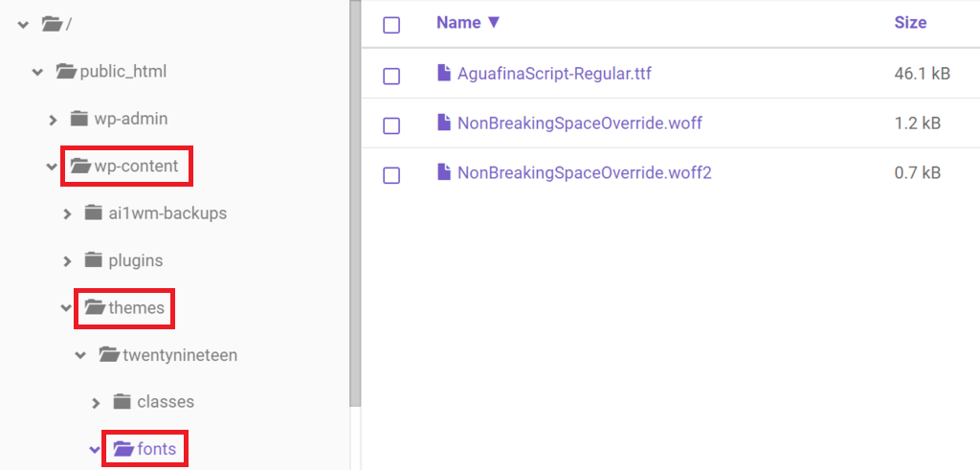Click the ai1wm-backups folder icon
The width and height of the screenshot is (980, 470).
click(x=93, y=213)
